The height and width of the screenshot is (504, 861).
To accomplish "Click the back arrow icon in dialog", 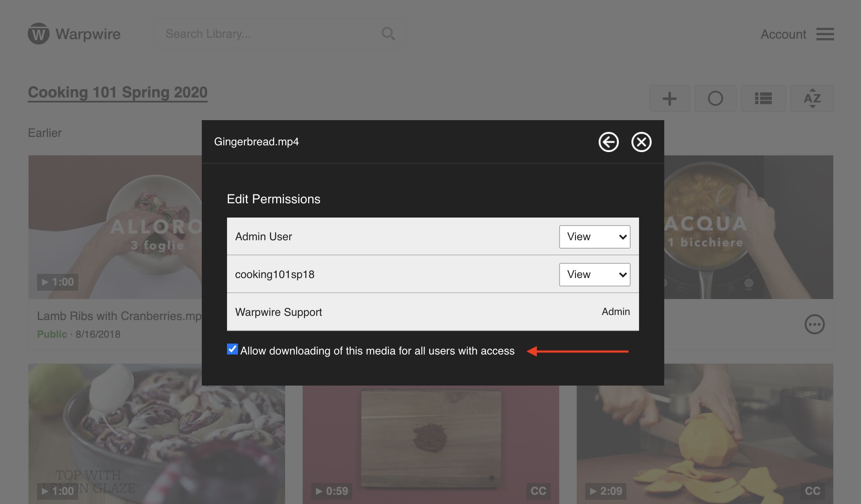I will pos(609,142).
